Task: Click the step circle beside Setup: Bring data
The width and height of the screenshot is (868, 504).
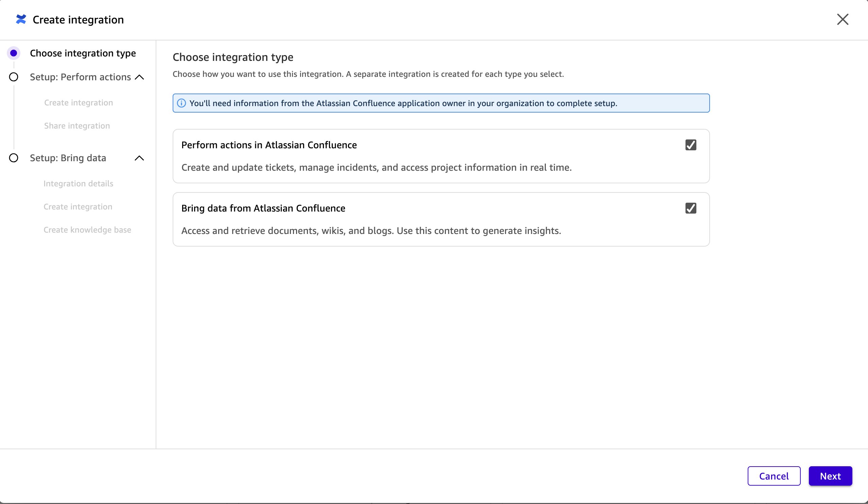Action: pos(14,158)
